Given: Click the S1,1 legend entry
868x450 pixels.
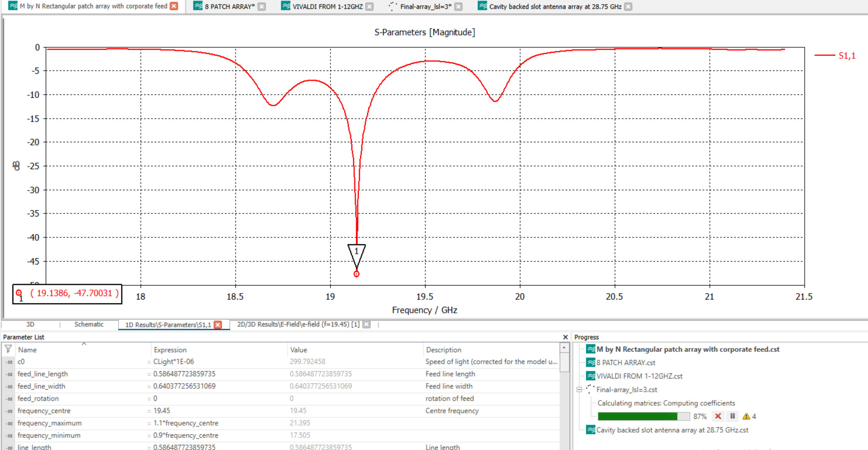Looking at the screenshot, I should [847, 56].
